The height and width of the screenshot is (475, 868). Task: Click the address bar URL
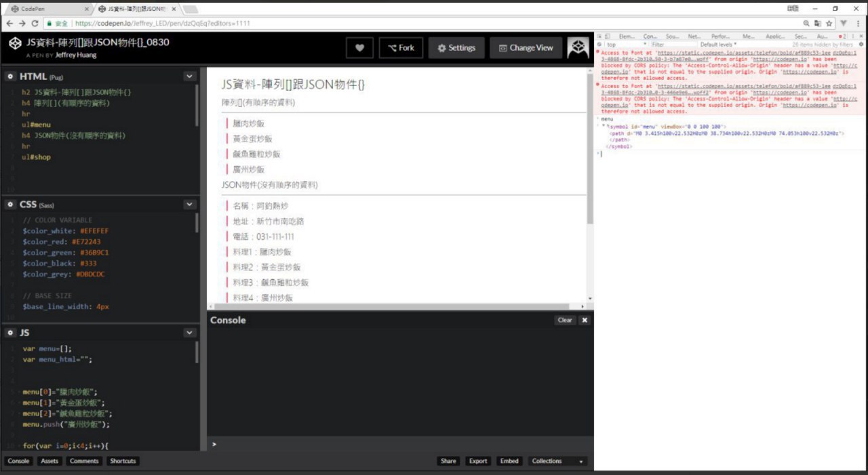tap(163, 23)
